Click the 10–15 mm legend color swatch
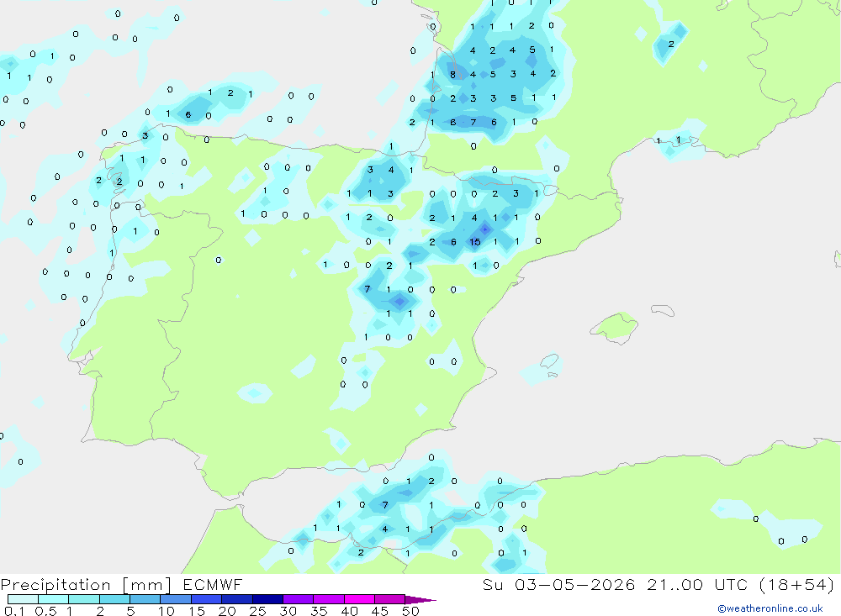The width and height of the screenshot is (841, 616). tap(176, 599)
